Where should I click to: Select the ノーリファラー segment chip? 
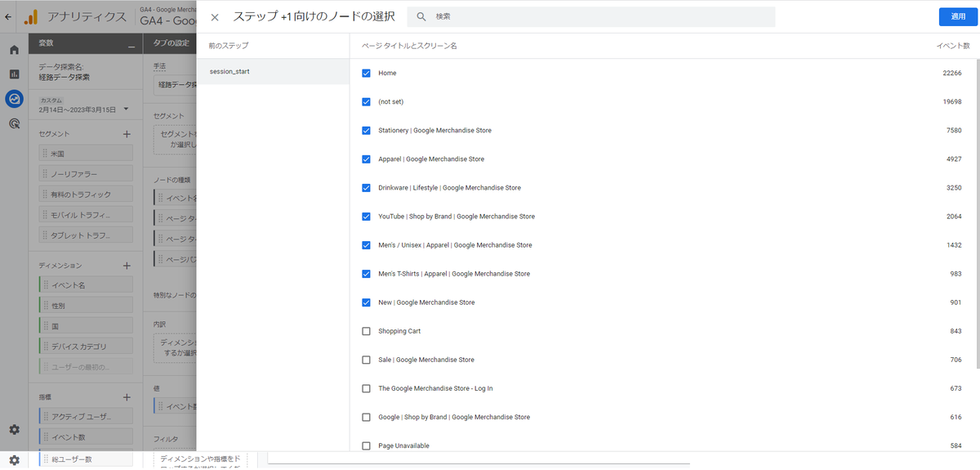86,173
